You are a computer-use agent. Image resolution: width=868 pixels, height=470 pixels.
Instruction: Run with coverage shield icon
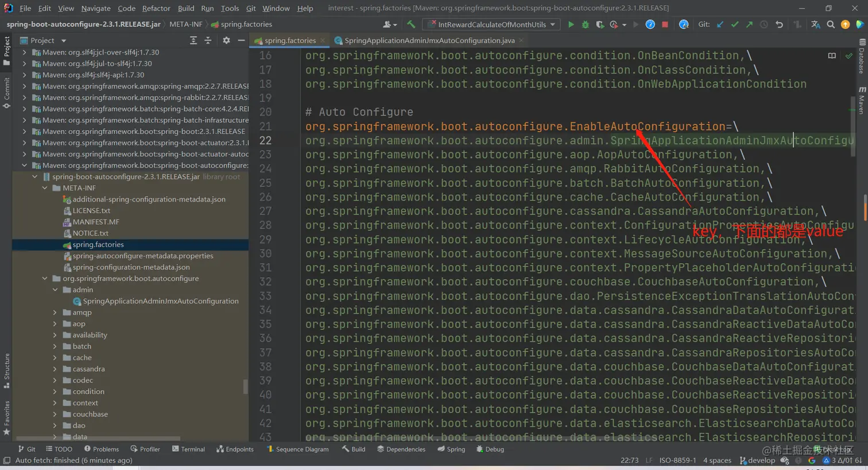(599, 25)
